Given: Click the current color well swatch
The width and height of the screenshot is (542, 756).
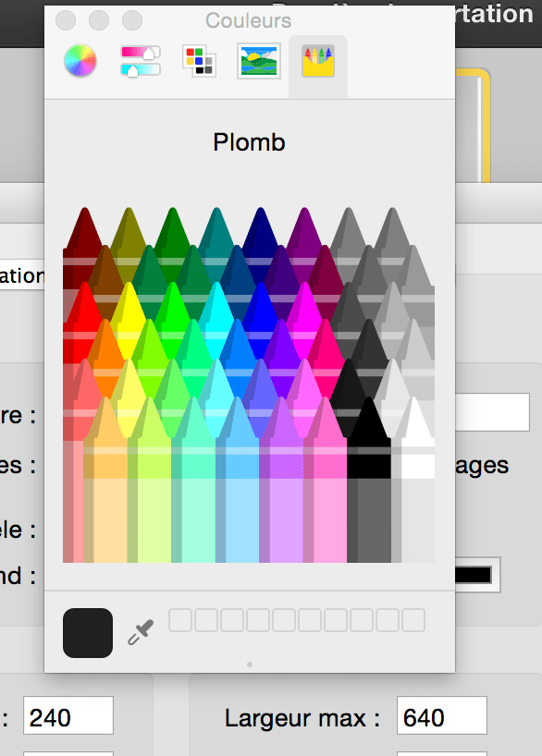Looking at the screenshot, I should click(x=87, y=633).
